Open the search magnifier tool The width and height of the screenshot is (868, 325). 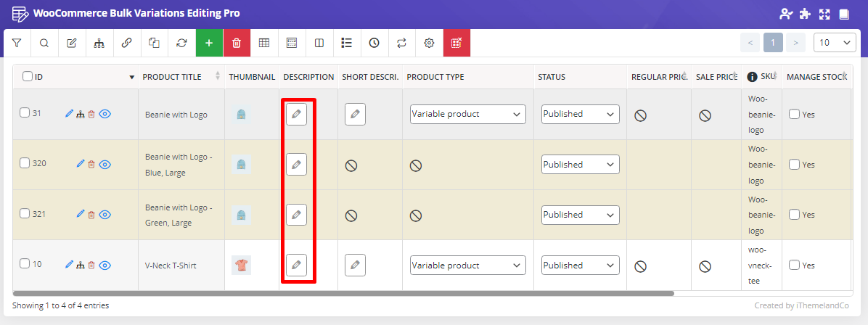click(44, 43)
